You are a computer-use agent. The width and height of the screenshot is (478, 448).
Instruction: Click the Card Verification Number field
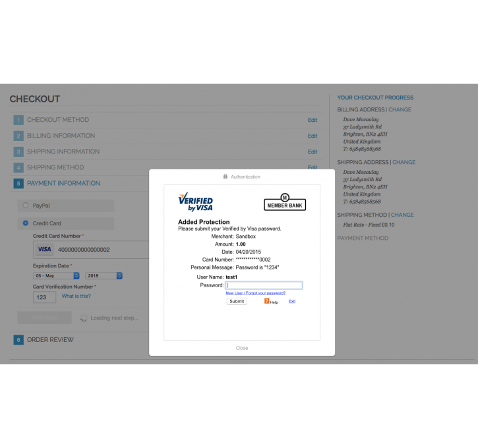45,297
